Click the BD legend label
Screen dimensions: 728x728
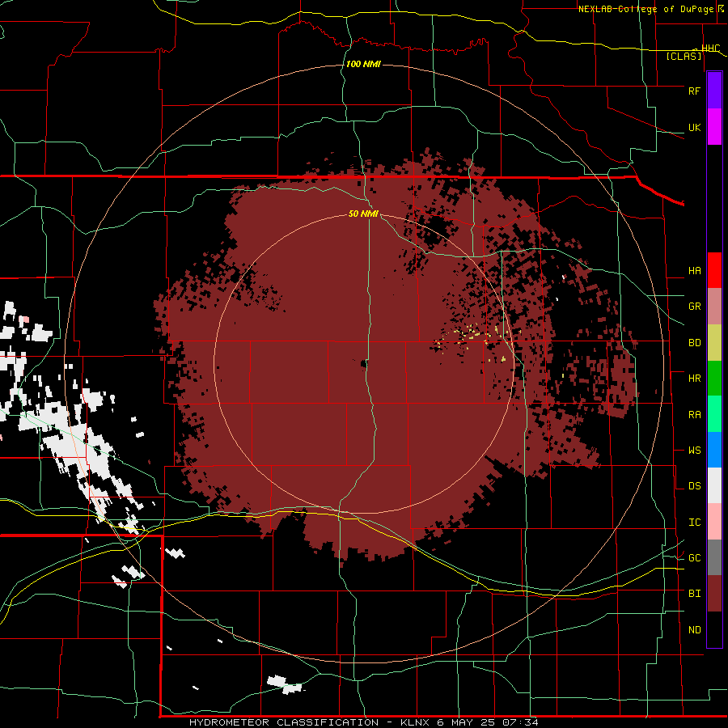click(694, 343)
